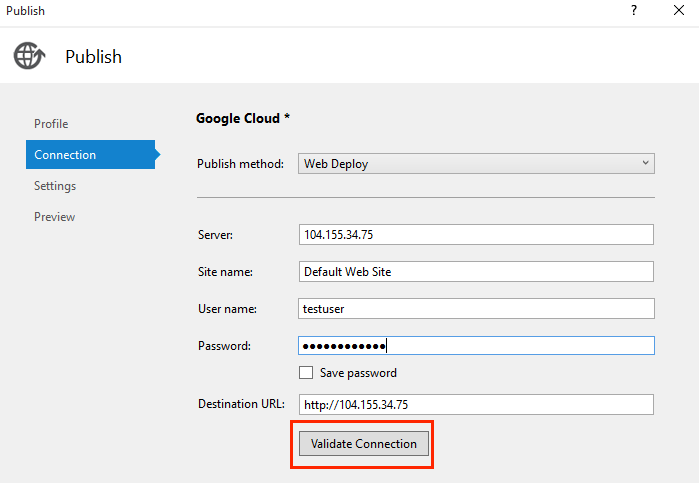The height and width of the screenshot is (483, 699).
Task: Click the Publish method label
Action: [x=240, y=164]
